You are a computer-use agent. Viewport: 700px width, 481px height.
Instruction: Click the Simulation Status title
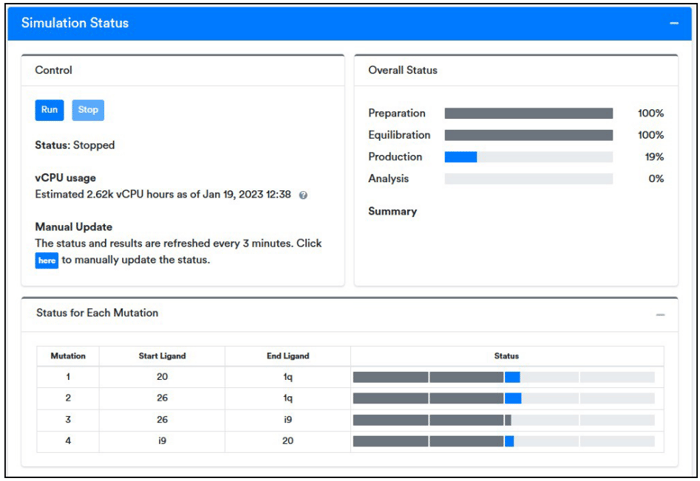[75, 23]
